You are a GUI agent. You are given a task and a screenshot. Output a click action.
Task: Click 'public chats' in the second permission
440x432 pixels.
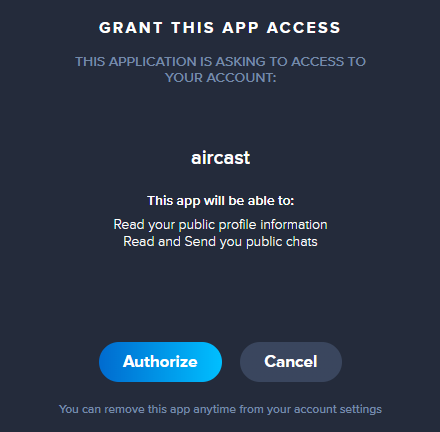282,242
